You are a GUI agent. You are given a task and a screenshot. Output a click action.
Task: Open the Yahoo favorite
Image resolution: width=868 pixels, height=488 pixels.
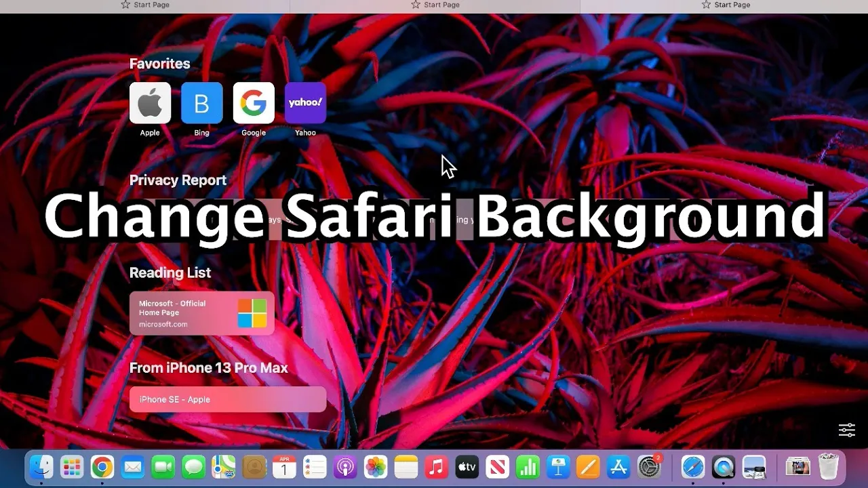[305, 103]
